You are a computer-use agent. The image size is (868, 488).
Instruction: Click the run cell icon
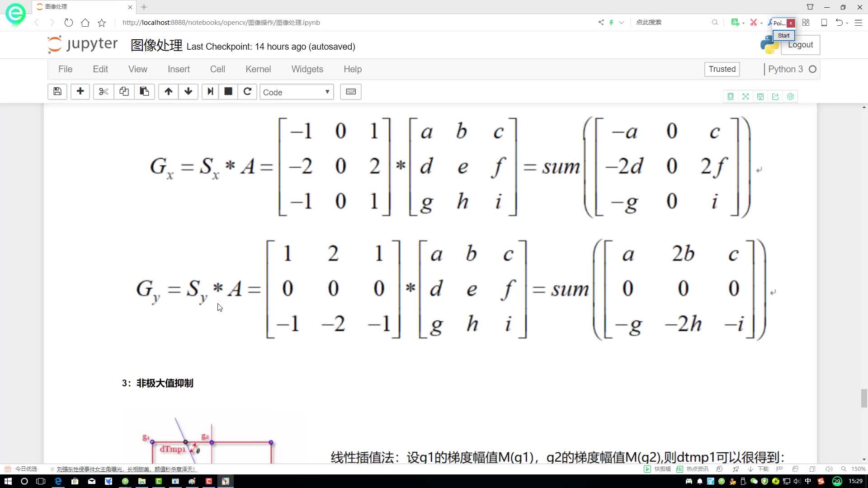[209, 91]
